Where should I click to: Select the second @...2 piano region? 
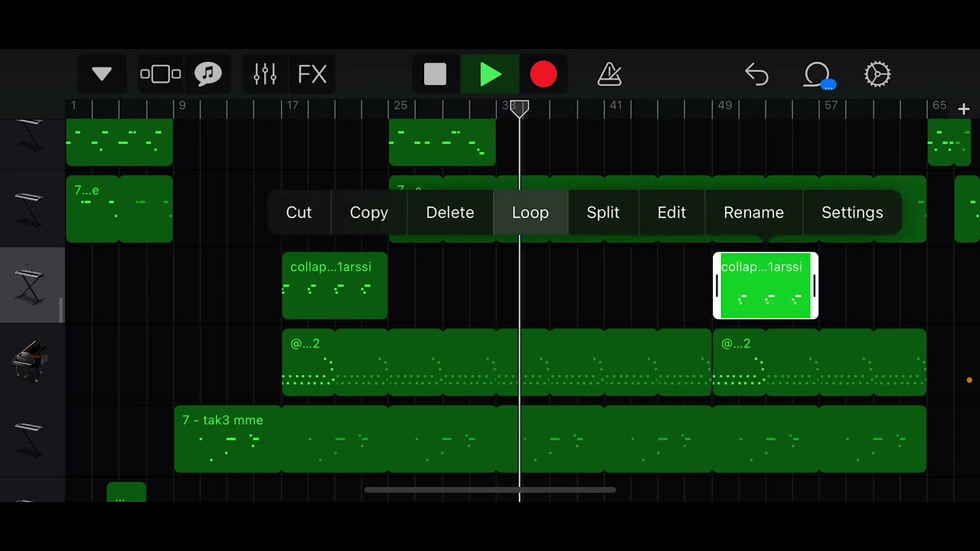[819, 362]
